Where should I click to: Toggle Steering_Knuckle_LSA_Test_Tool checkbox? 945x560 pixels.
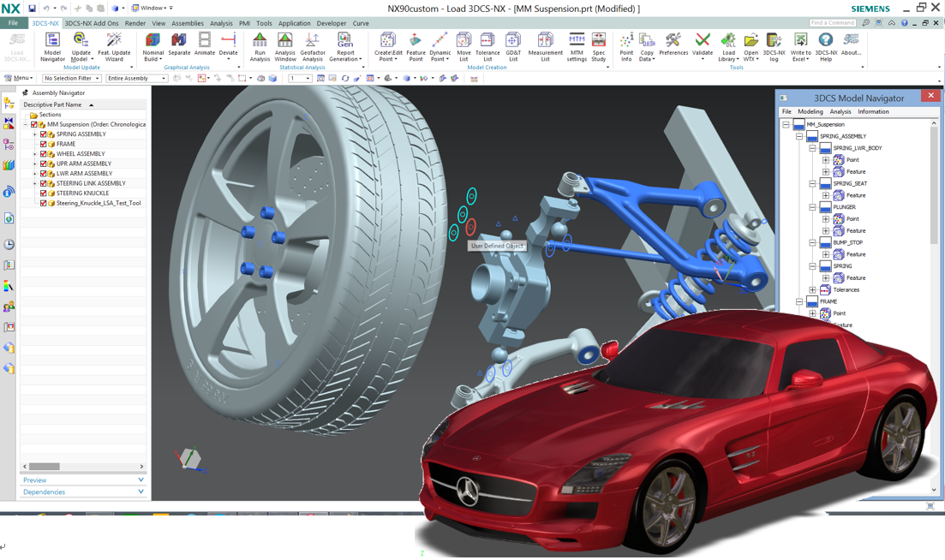pos(44,204)
